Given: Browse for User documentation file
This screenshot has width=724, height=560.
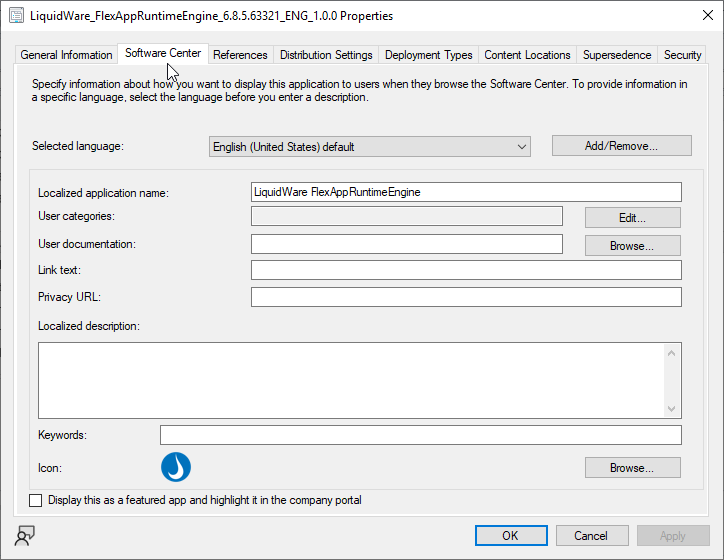Looking at the screenshot, I should 632,245.
